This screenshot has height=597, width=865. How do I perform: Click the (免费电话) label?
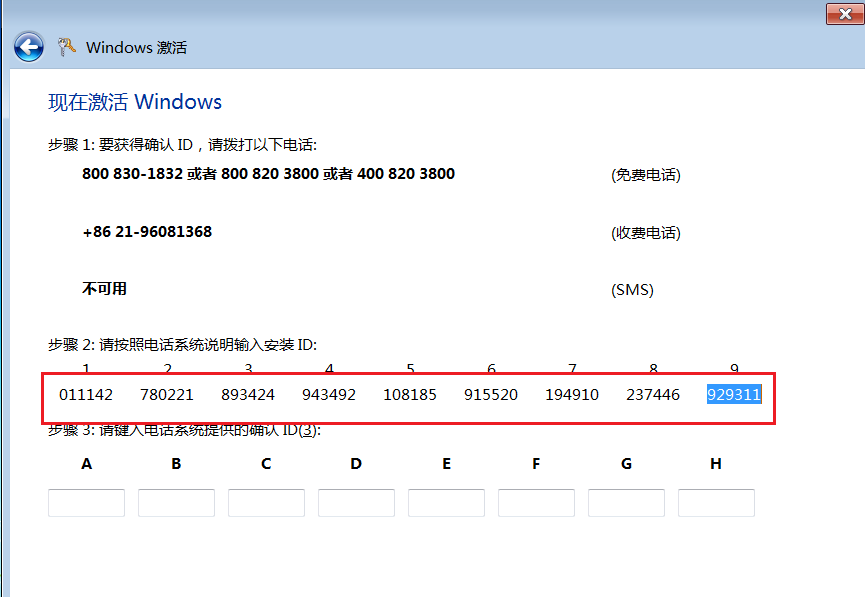tap(646, 175)
